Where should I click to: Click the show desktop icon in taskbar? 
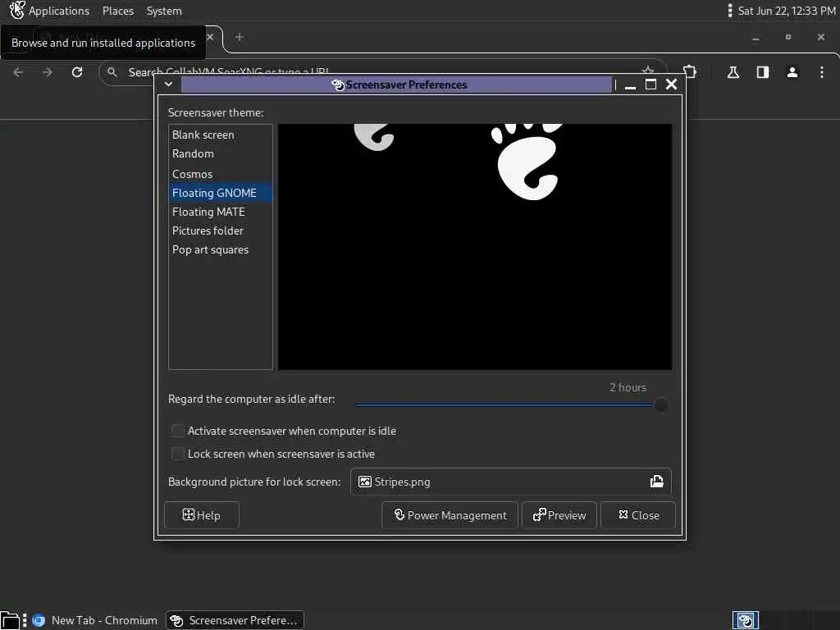[x=10, y=620]
